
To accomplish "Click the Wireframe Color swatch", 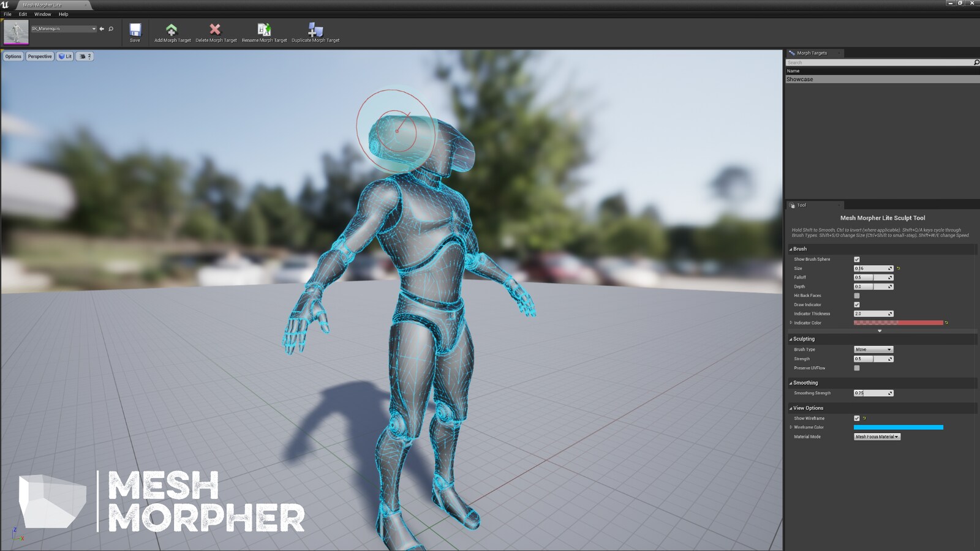I will tap(899, 427).
